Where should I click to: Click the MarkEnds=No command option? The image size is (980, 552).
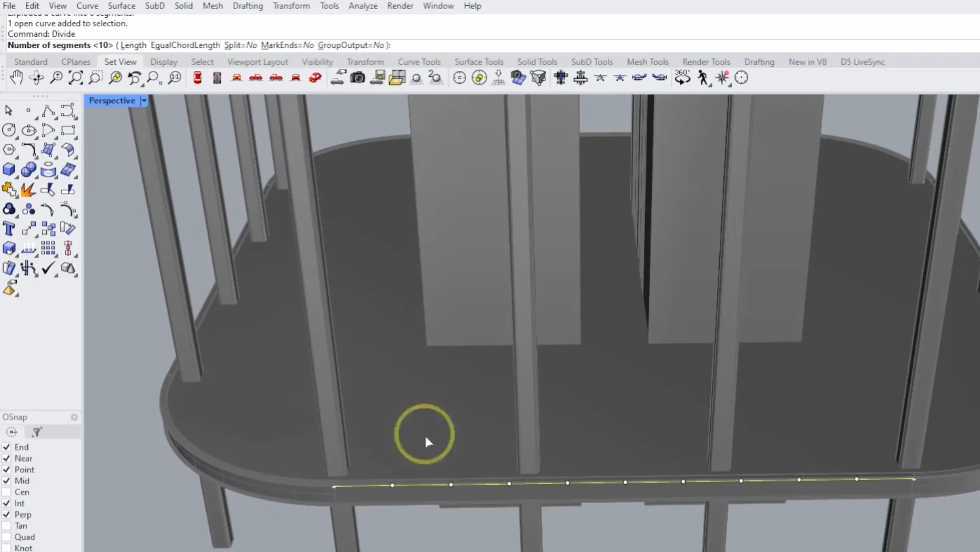(287, 45)
